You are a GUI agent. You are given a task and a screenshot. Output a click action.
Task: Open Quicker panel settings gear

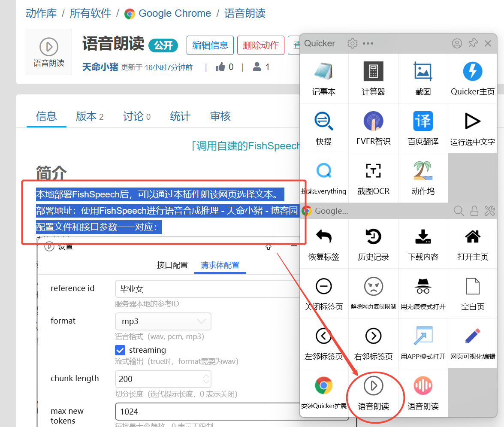coord(352,43)
